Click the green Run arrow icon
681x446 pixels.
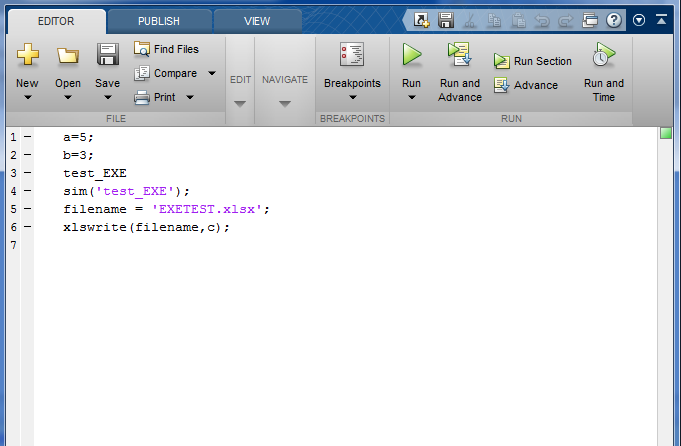pos(411,55)
